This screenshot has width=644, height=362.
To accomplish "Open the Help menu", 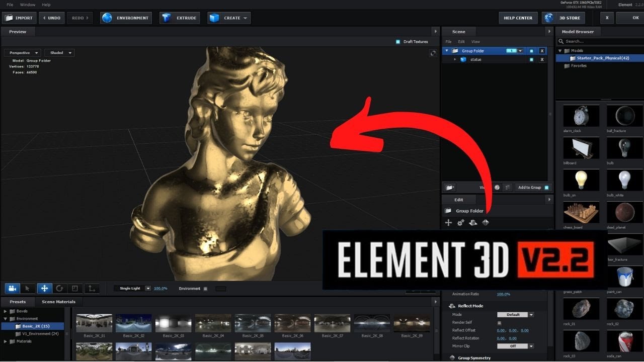I will point(46,5).
